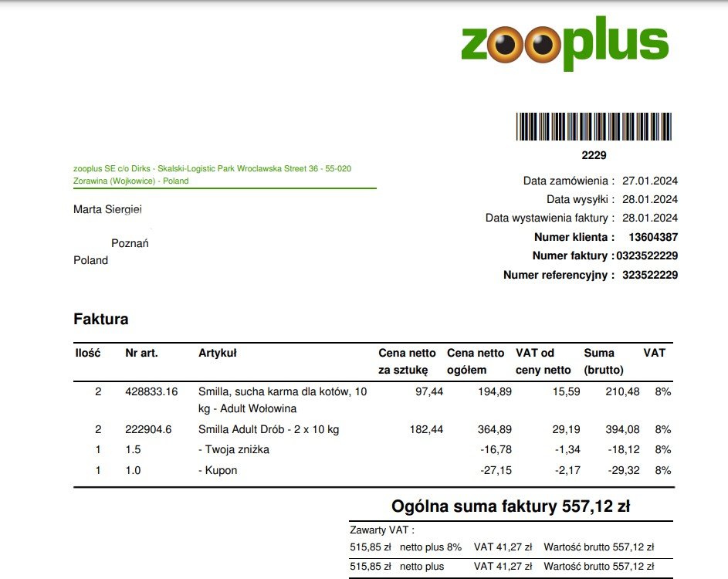Select reference number 323522229
Screen dimensions: 728x579
coord(650,275)
